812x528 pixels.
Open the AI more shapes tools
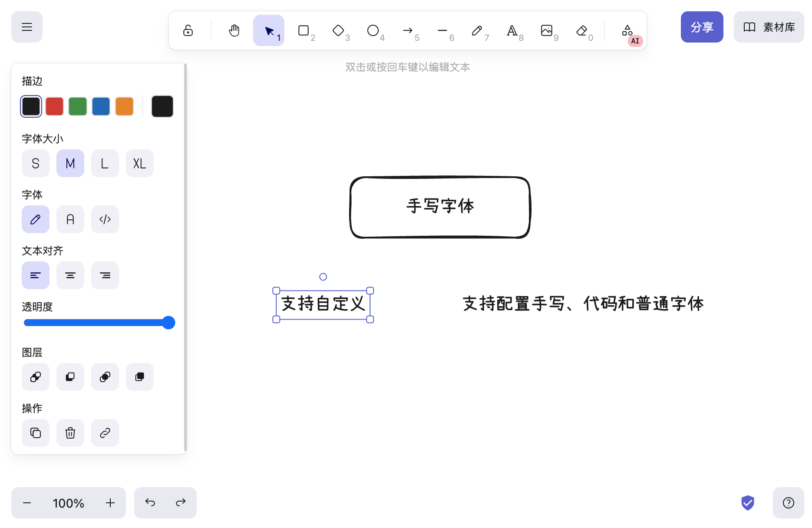click(627, 30)
